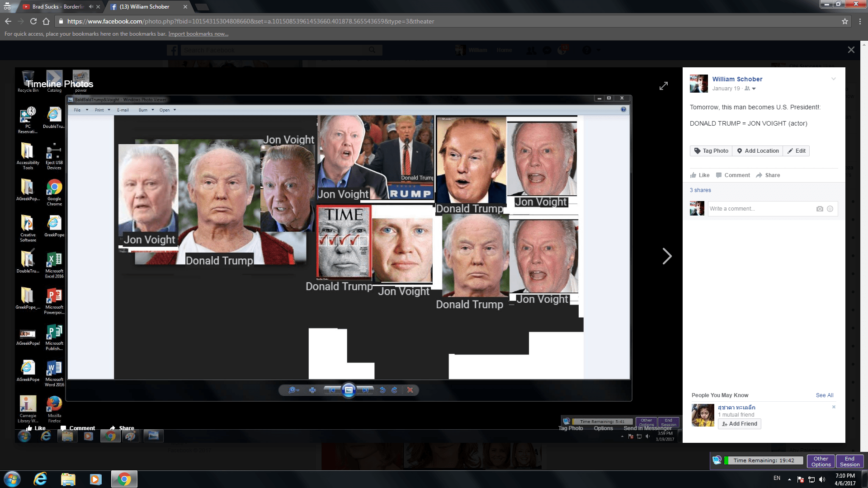
Task: Click the Tag Photo tag icon button
Action: [711, 151]
